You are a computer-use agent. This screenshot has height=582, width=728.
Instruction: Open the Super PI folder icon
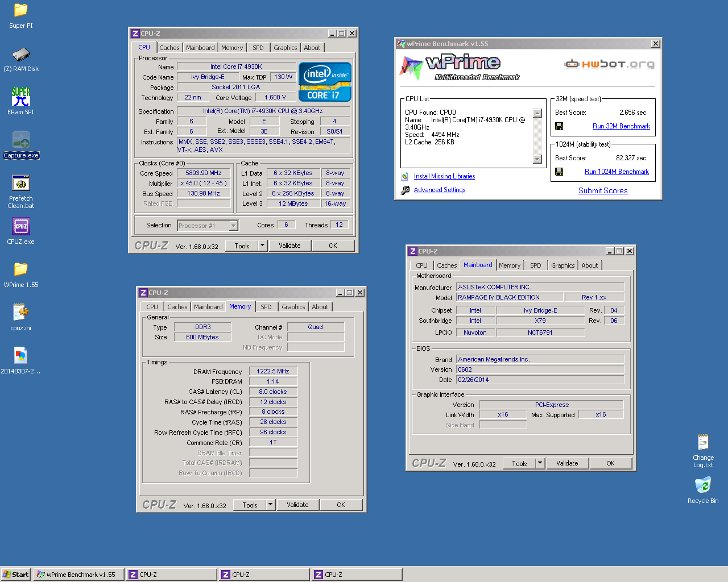pos(21,10)
